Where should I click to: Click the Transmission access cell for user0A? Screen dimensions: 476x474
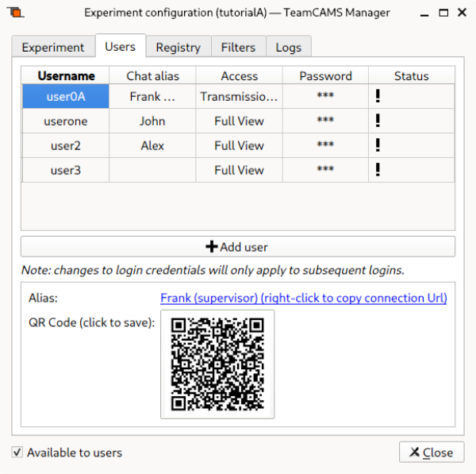[240, 96]
